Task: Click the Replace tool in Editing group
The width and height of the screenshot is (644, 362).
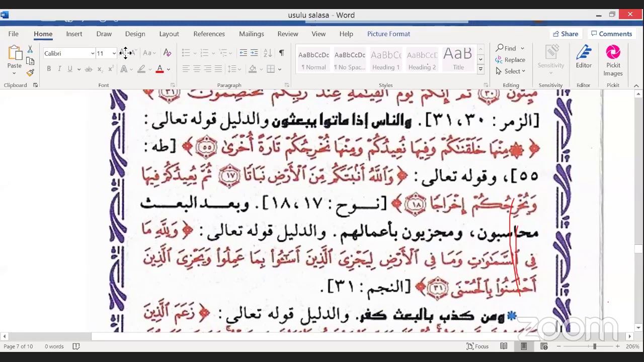Action: [x=510, y=60]
